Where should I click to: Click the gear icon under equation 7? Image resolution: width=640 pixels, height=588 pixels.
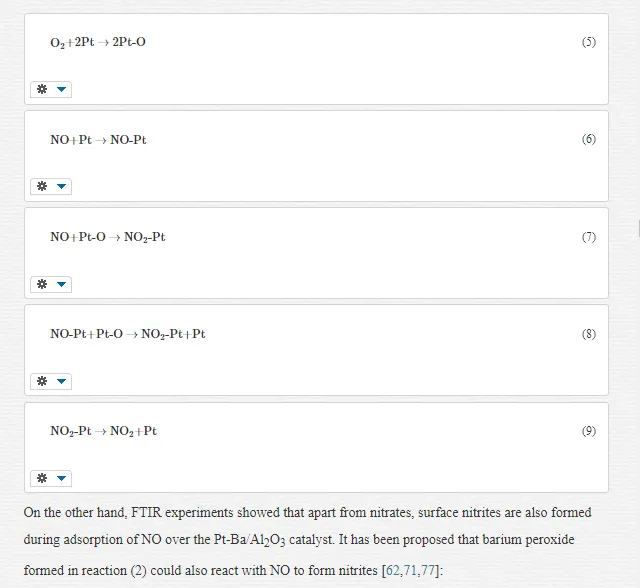pyautogui.click(x=42, y=284)
